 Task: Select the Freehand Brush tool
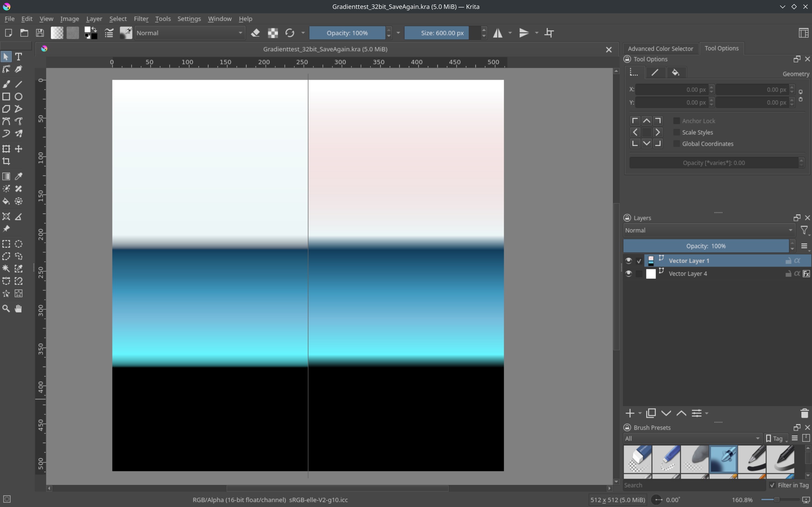(6, 84)
